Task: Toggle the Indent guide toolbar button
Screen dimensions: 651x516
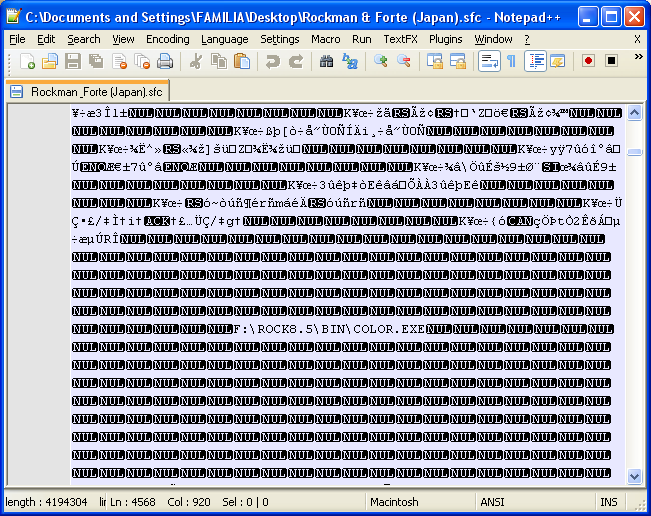Action: pos(535,61)
